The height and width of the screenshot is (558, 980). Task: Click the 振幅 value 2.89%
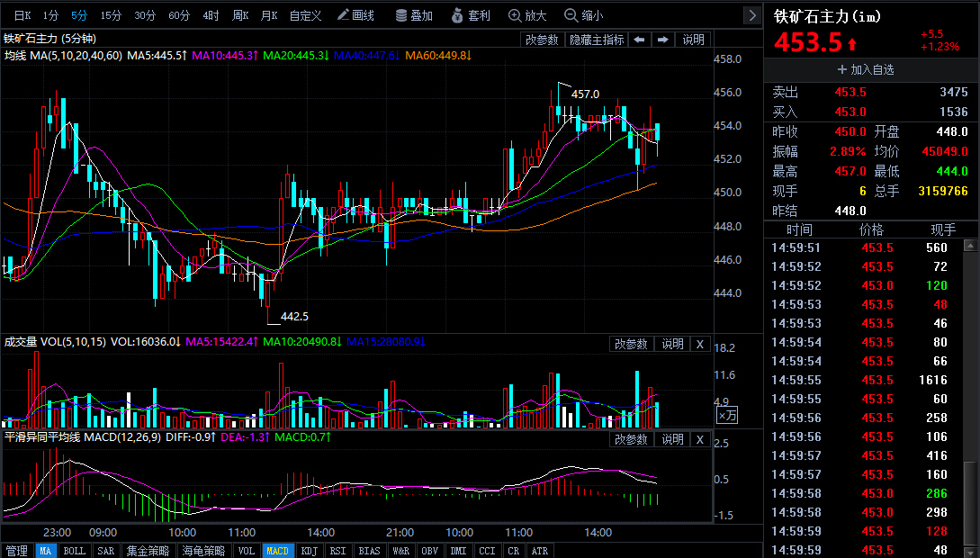(x=848, y=152)
